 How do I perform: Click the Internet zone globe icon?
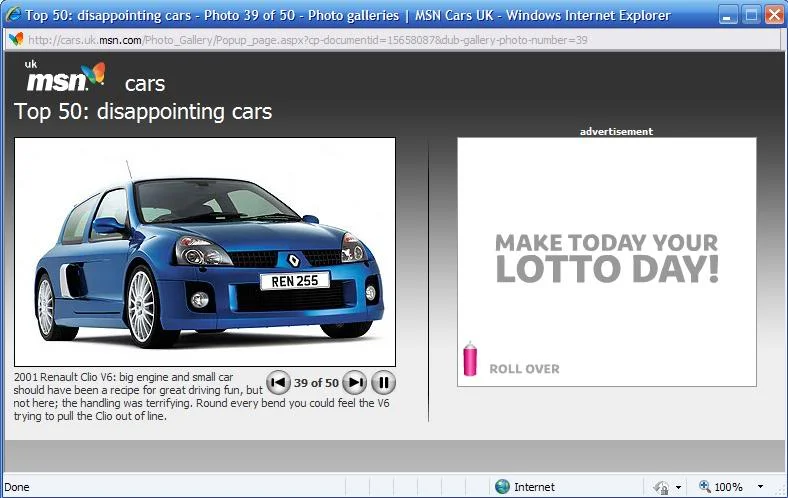click(502, 486)
